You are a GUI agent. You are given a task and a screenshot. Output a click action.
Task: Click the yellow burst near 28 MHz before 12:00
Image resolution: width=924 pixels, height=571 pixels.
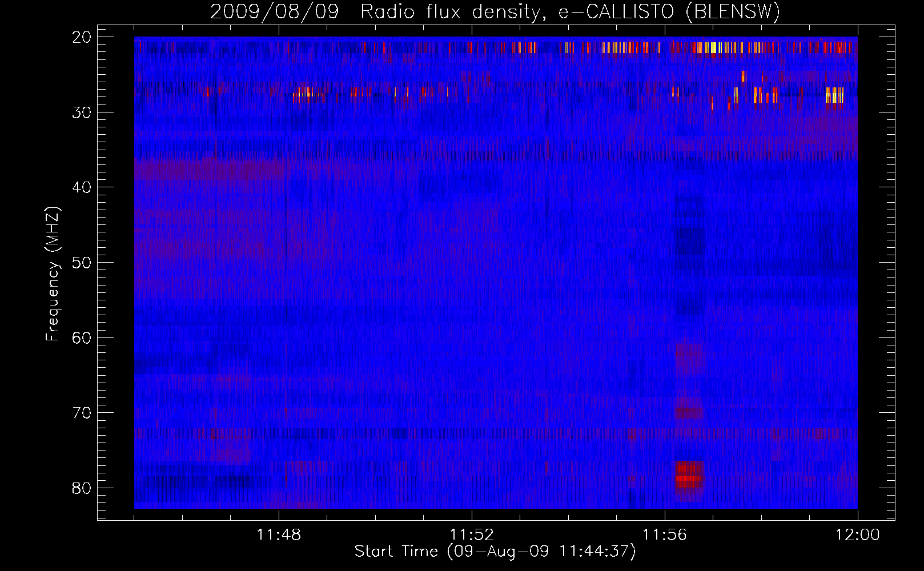coord(834,95)
